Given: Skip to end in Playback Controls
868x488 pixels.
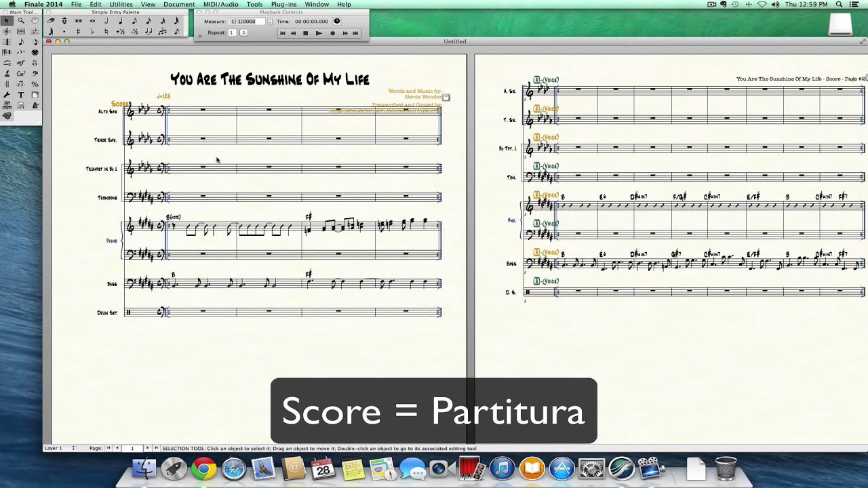Looking at the screenshot, I should 355,33.
